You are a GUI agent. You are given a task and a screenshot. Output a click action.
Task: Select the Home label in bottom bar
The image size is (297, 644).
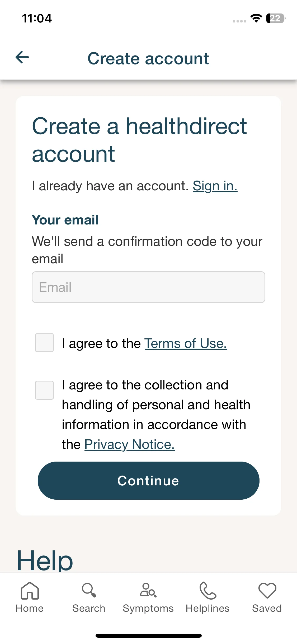30,608
